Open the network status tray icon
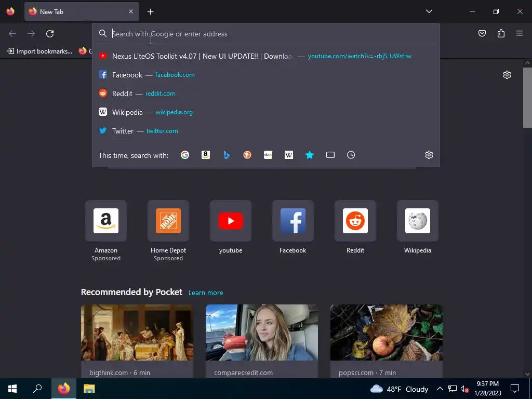The width and height of the screenshot is (532, 399). [453, 389]
